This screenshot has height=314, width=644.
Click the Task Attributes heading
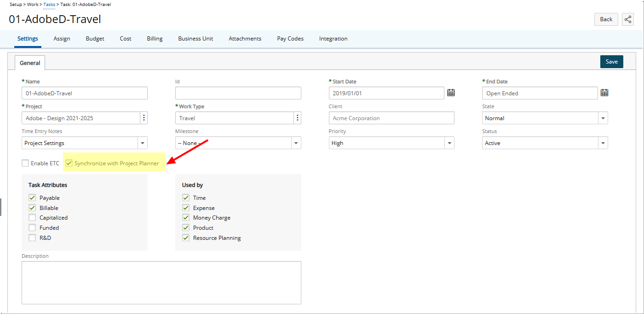click(48, 185)
